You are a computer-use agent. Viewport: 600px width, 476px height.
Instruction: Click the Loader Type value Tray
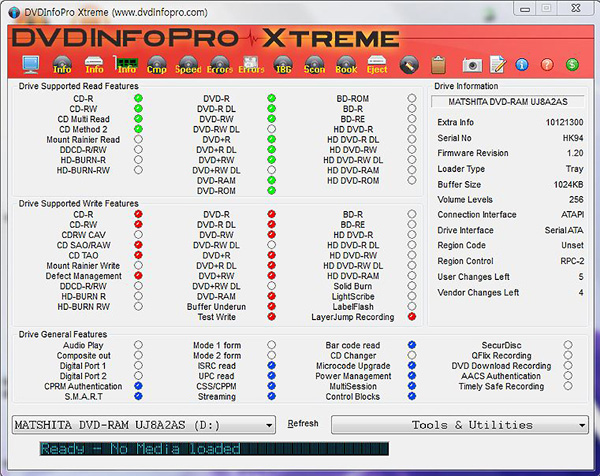574,169
